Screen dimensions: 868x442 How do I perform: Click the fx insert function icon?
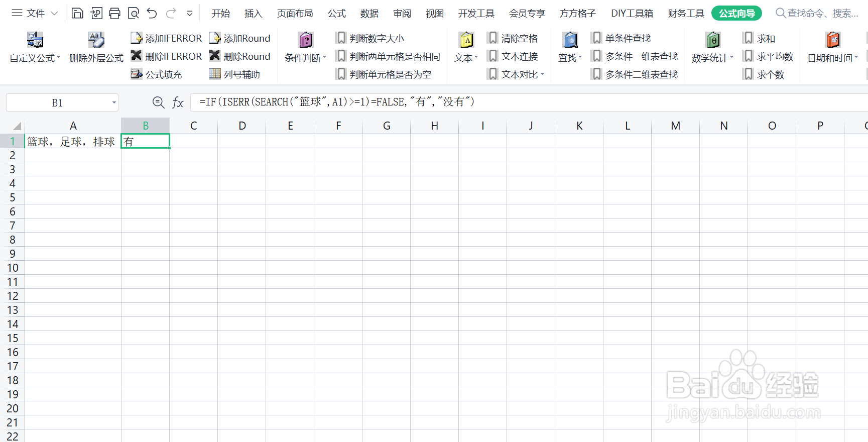click(178, 102)
